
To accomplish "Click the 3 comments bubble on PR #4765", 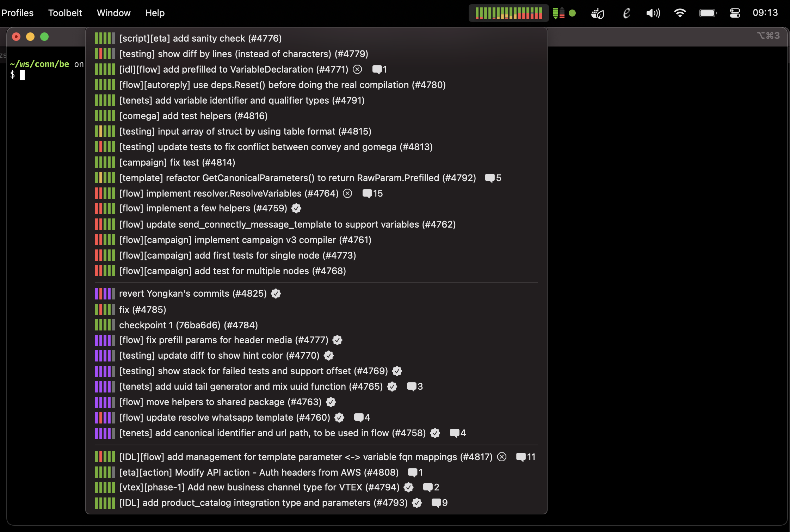I will point(415,386).
